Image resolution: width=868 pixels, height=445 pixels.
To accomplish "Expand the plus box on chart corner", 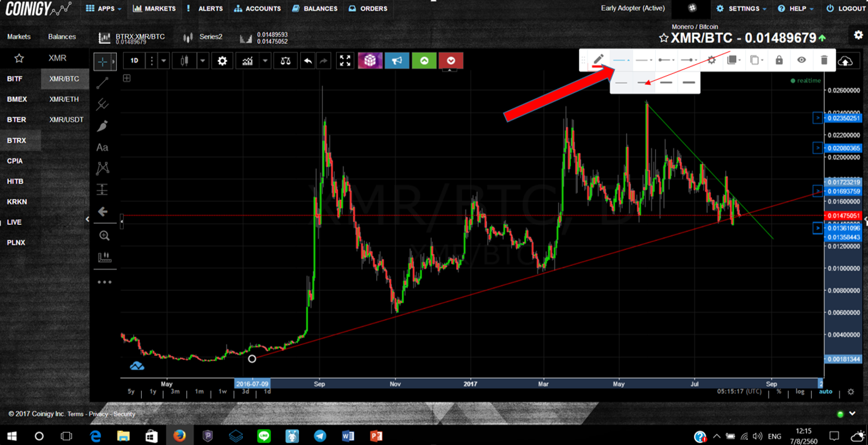I will click(x=127, y=78).
